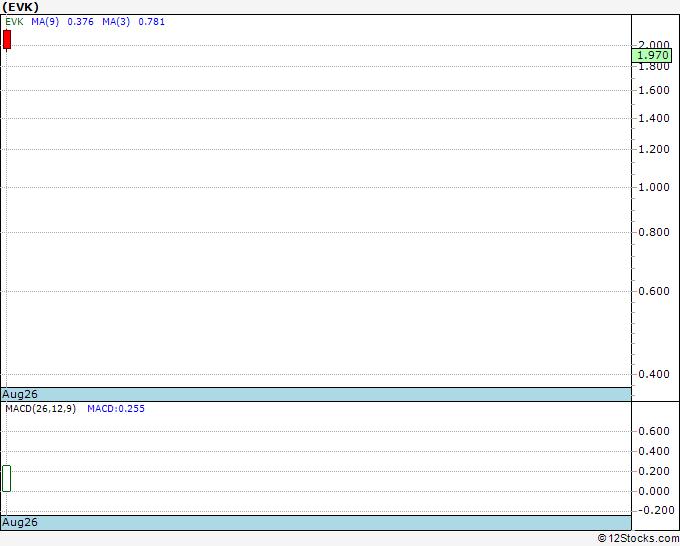The height and width of the screenshot is (546, 680).
Task: Click the 0.781 moving average value
Action: pyautogui.click(x=151, y=22)
